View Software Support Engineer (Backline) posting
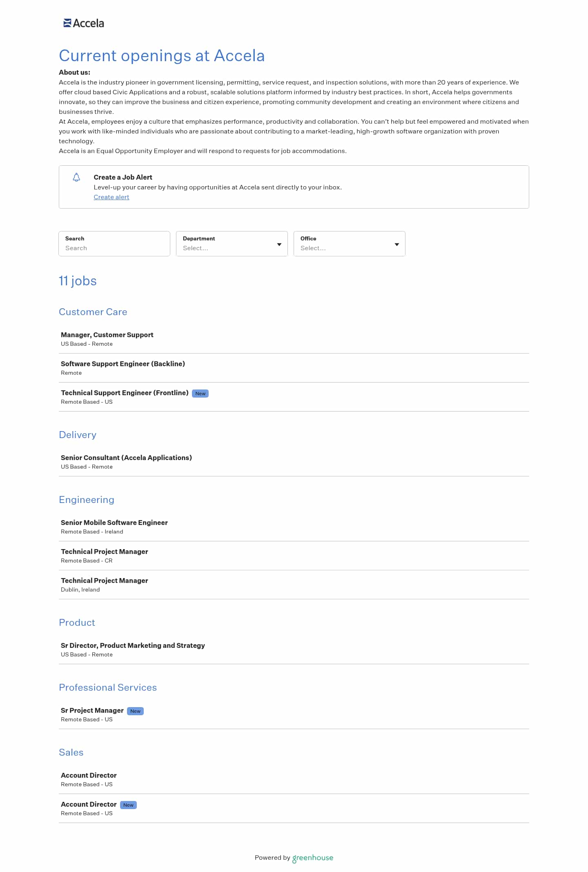This screenshot has width=588, height=872. (123, 364)
